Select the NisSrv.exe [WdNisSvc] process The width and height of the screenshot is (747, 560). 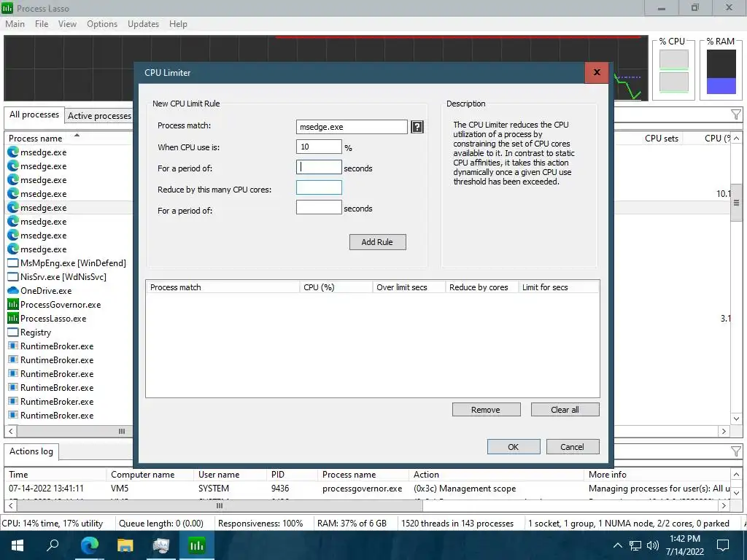(57, 277)
